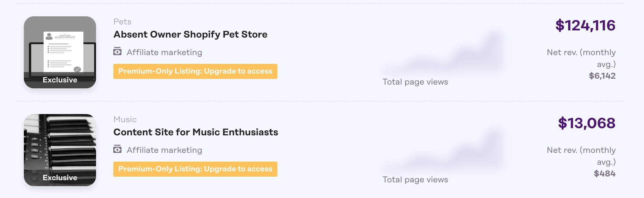The height and width of the screenshot is (198, 644).
Task: Open Content Site for Music Enthusiasts title
Action: [196, 132]
